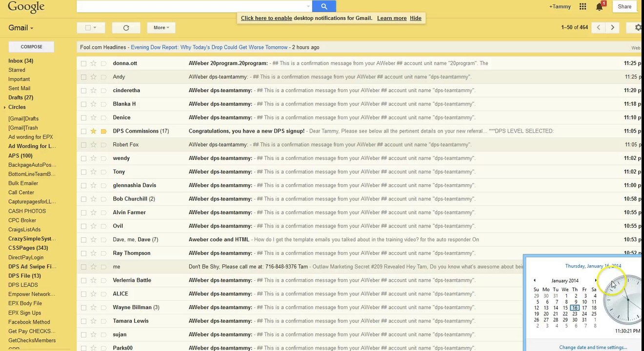Click here to enable desktop notifications

pos(266,18)
